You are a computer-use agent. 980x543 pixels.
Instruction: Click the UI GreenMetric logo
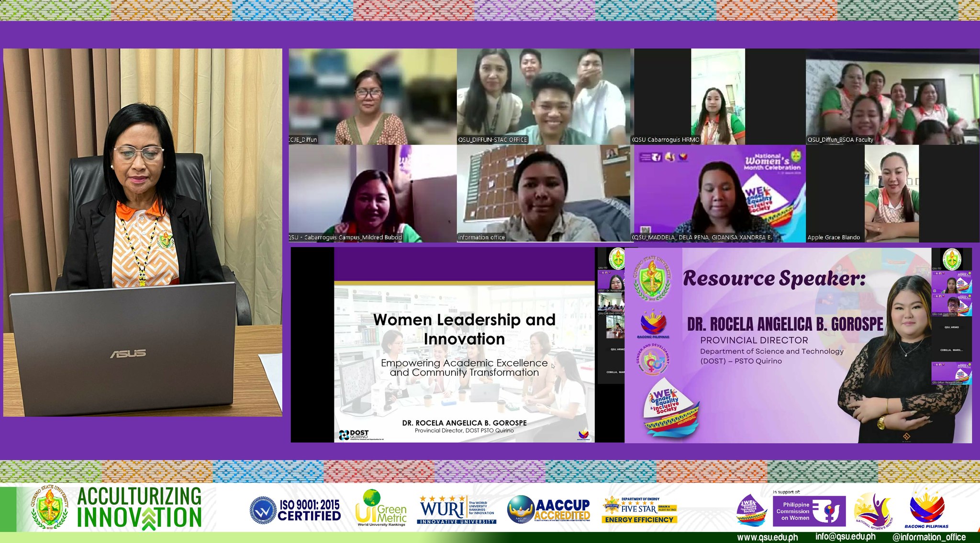click(x=381, y=509)
